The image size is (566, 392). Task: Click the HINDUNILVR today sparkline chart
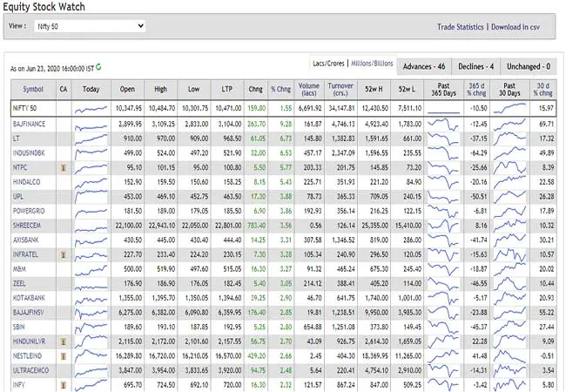click(x=91, y=341)
